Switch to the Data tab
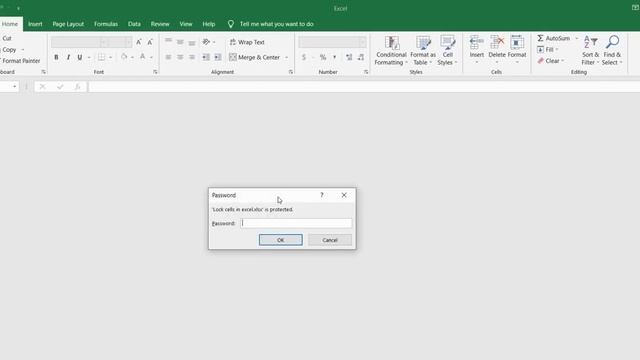This screenshot has height=360, width=640. click(134, 24)
